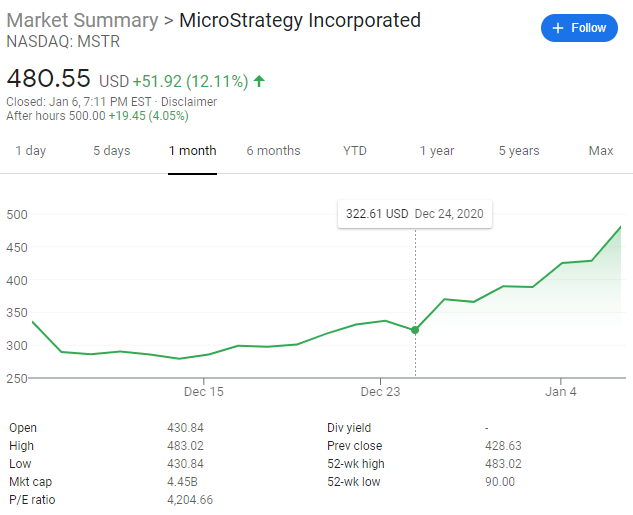The image size is (633, 515).
Task: Click the Prev close label
Action: pos(355,446)
